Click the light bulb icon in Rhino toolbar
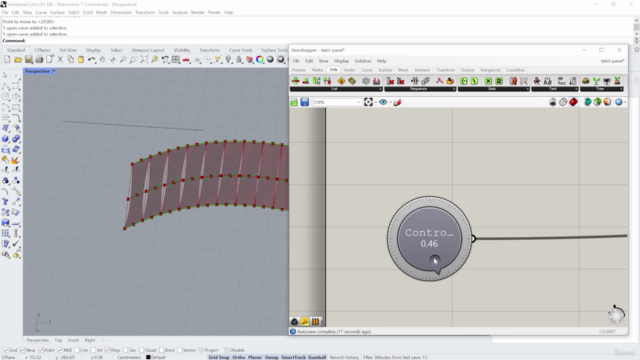Screen dimensions: 640x360 pyautogui.click(x=228, y=60)
